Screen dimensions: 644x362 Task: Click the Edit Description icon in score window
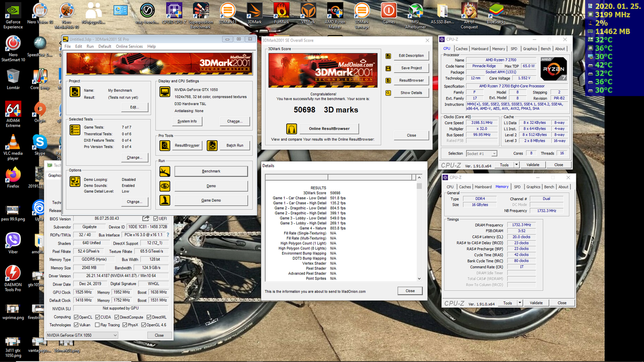[388, 56]
